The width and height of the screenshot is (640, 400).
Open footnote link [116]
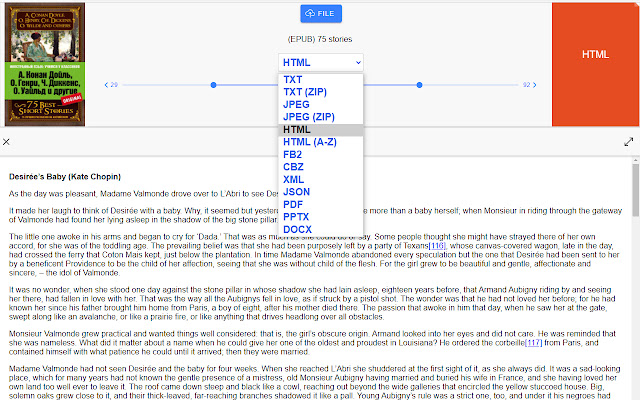437,246
